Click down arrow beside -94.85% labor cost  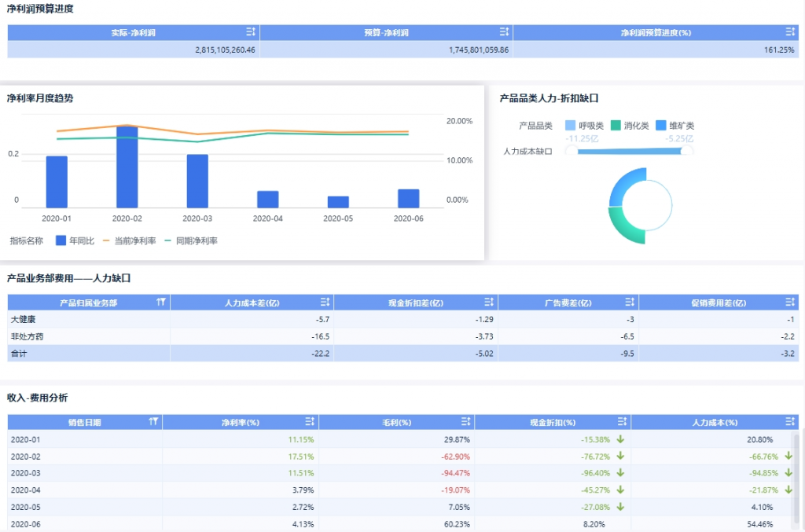[x=788, y=473]
